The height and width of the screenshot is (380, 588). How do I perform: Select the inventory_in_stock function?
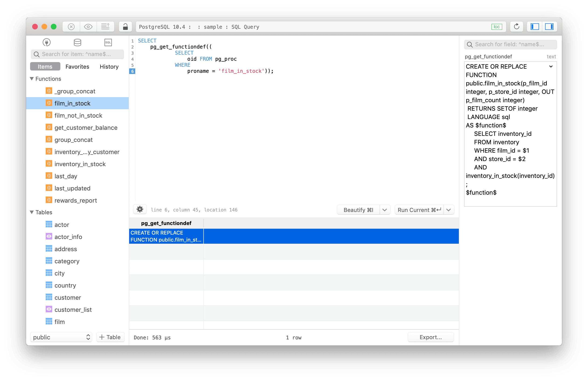point(77,164)
